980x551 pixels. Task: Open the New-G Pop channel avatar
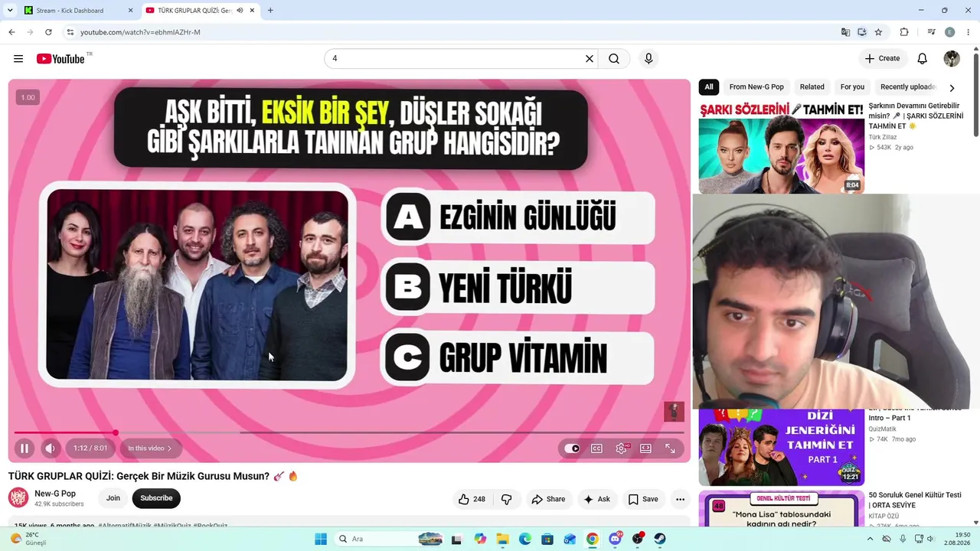pyautogui.click(x=18, y=498)
